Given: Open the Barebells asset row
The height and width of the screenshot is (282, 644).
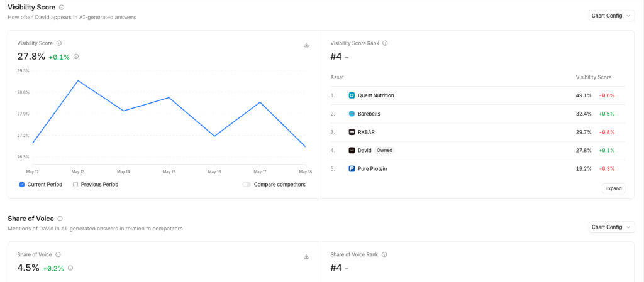Looking at the screenshot, I should 478,114.
